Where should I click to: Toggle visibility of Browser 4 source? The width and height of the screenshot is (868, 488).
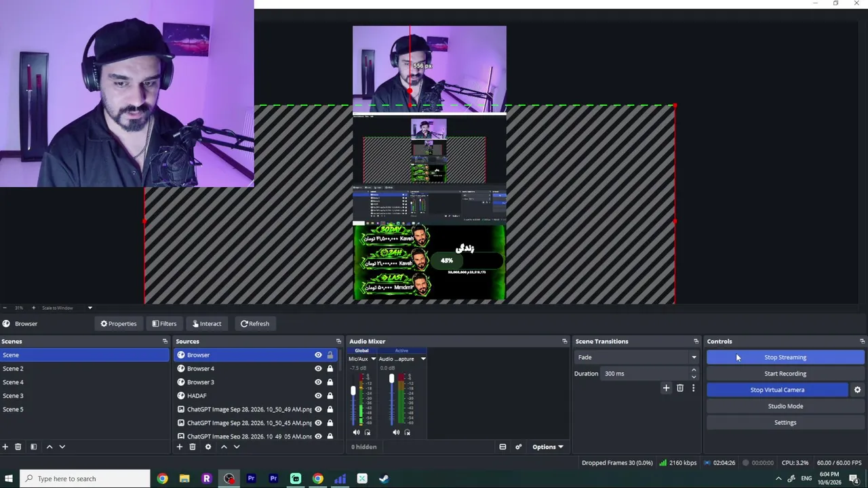[x=318, y=369]
